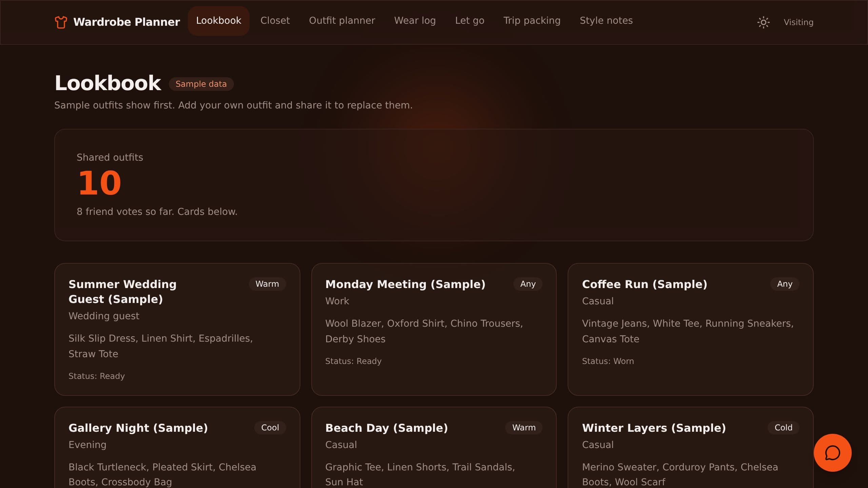Viewport: 868px width, 488px height.
Task: Click the Visiting account label
Action: click(x=798, y=22)
